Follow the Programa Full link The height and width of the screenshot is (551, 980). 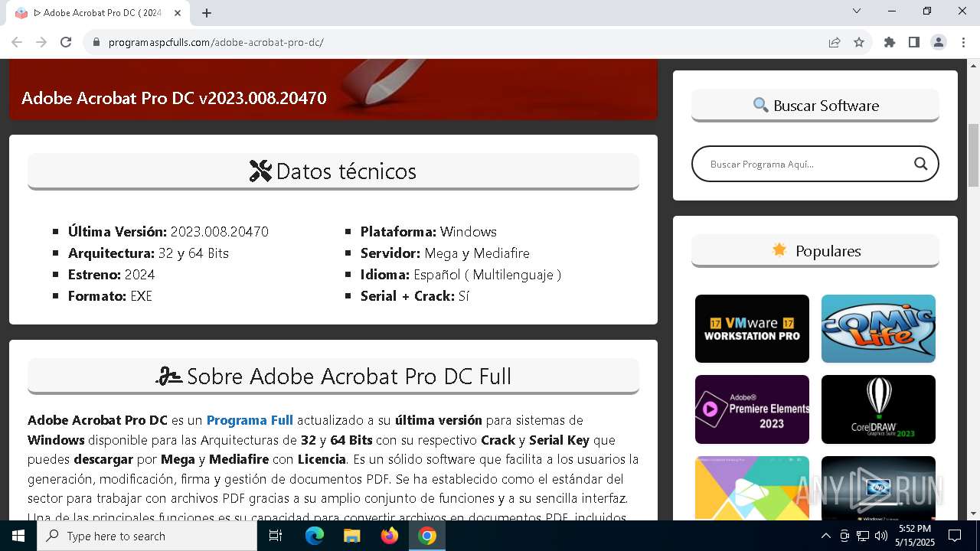coord(250,420)
